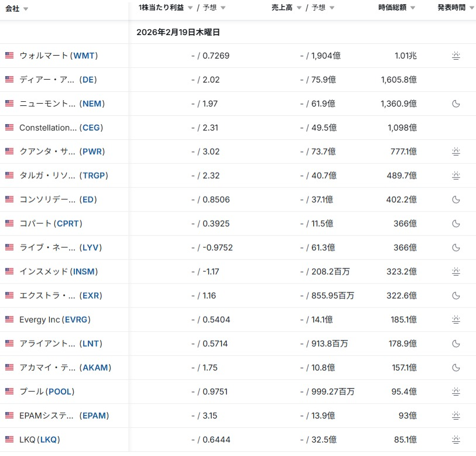476x456 pixels.
Task: Click the sunrise icon in Walmart row
Action: click(456, 56)
